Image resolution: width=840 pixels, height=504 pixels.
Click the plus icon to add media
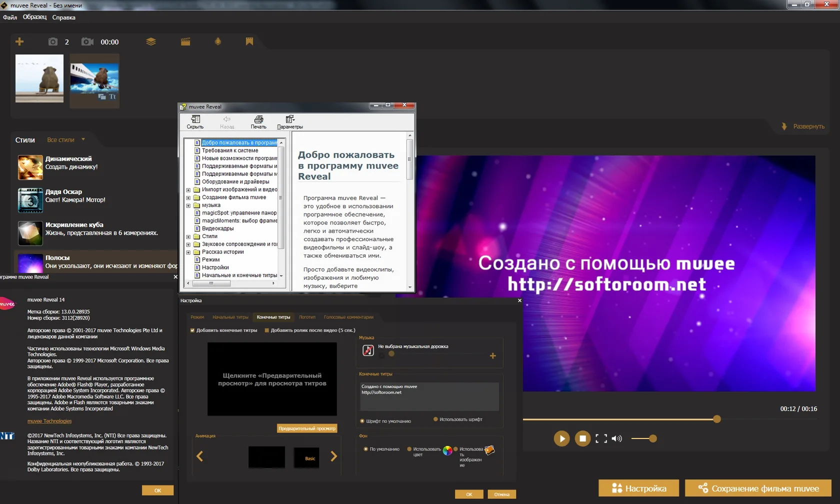(x=19, y=41)
